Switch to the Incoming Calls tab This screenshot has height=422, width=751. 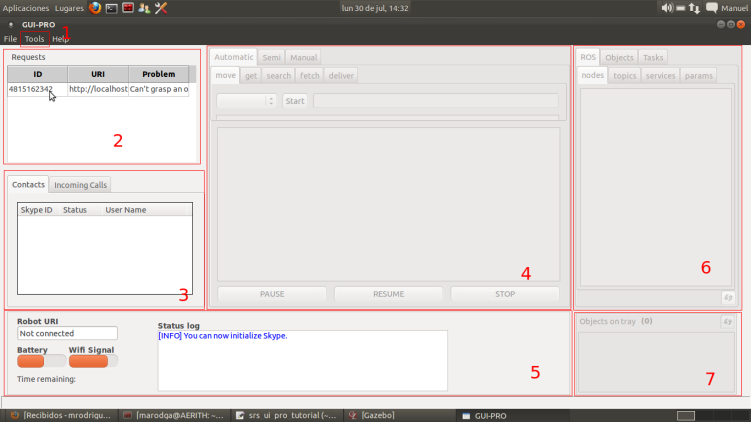[81, 185]
